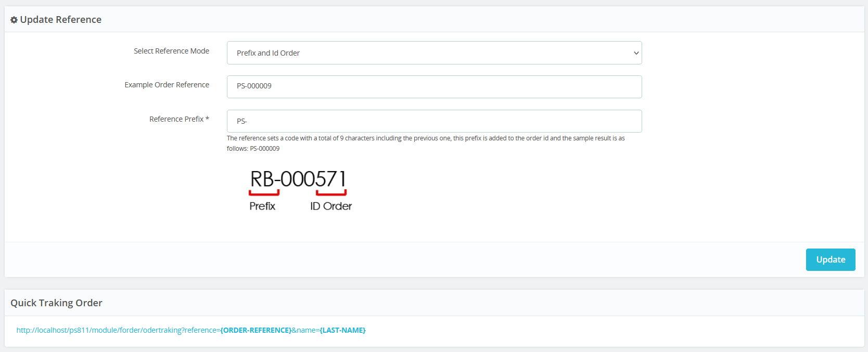
Task: Click the Reference Prefix * label
Action: click(179, 119)
